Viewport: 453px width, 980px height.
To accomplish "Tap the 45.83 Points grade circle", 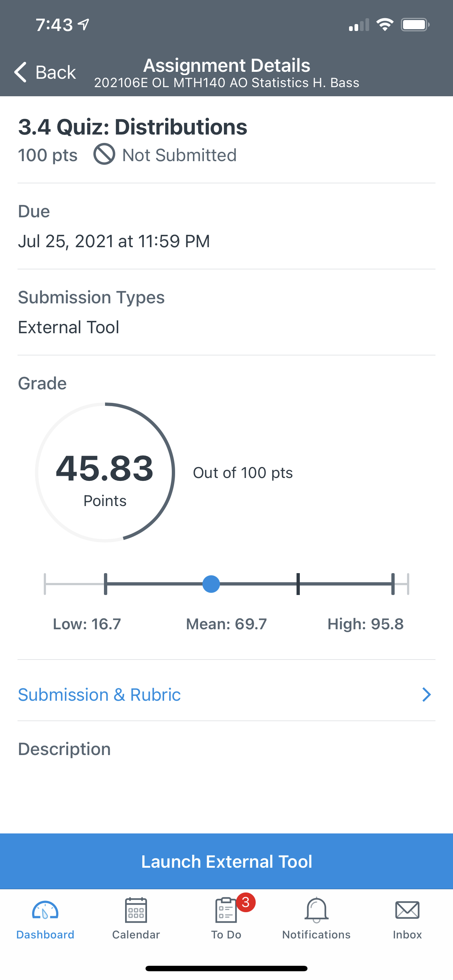I will (x=105, y=472).
